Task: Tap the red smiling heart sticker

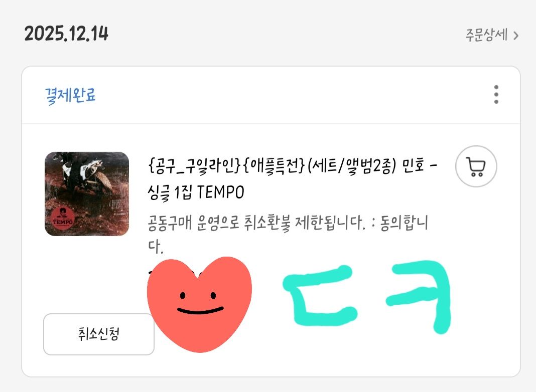Action: point(199,304)
